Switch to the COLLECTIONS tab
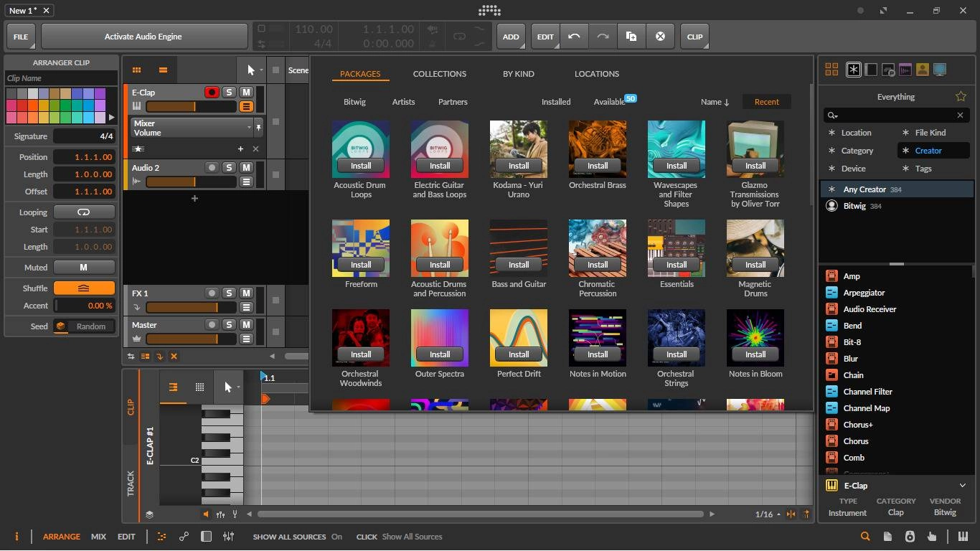 click(439, 74)
